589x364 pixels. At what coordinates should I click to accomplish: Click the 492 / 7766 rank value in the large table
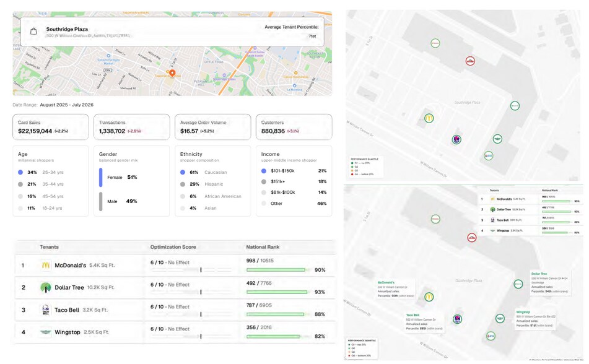click(259, 283)
